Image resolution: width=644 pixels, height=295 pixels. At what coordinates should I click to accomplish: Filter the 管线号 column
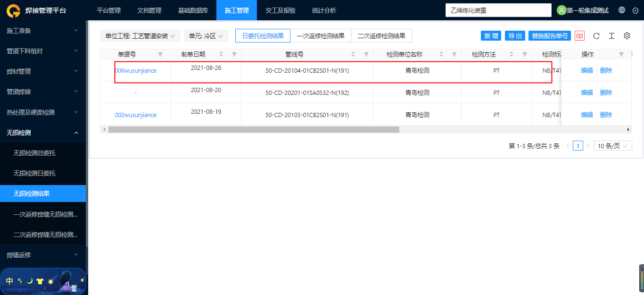[x=366, y=54]
